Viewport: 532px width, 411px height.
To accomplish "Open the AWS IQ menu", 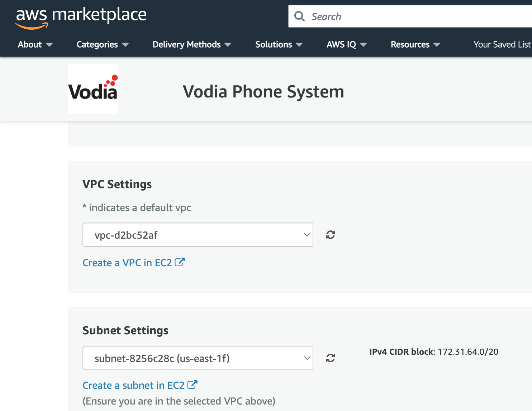I will pyautogui.click(x=347, y=44).
